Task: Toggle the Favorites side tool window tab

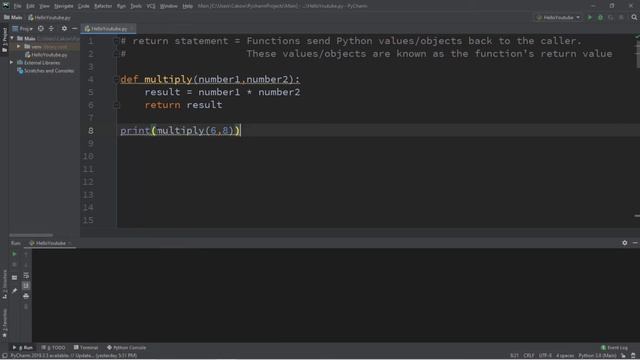Action: pos(4,323)
